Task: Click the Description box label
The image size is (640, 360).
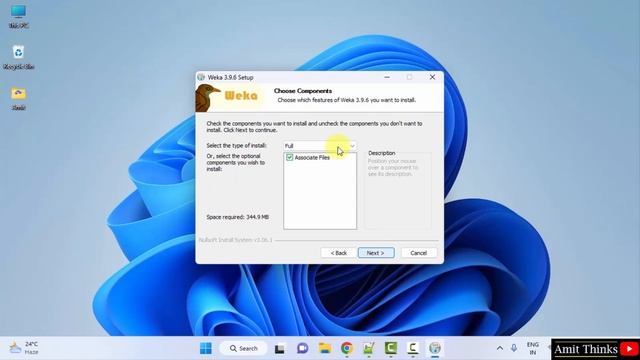Action: click(382, 153)
